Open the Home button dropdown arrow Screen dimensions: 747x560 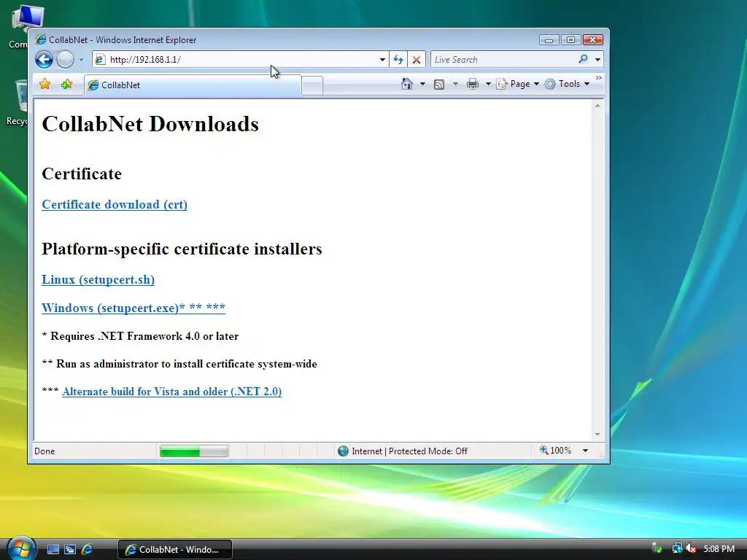(x=422, y=84)
